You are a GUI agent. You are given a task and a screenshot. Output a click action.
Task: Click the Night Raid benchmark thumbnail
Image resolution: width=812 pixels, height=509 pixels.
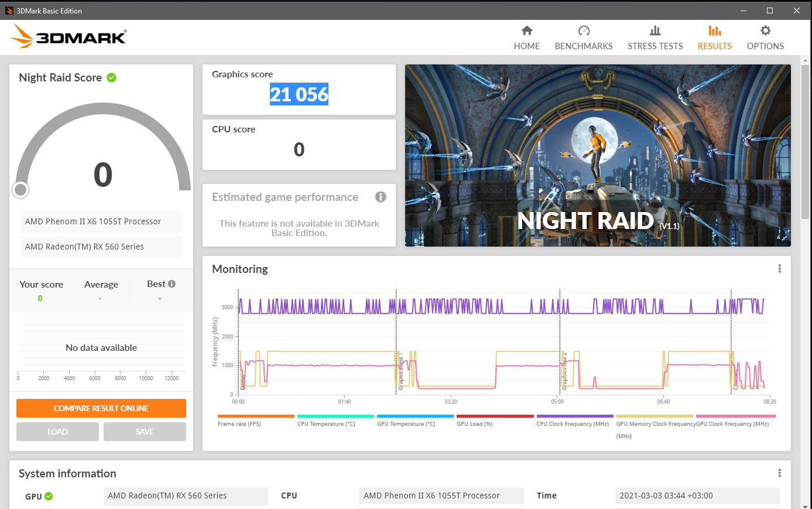pos(598,155)
